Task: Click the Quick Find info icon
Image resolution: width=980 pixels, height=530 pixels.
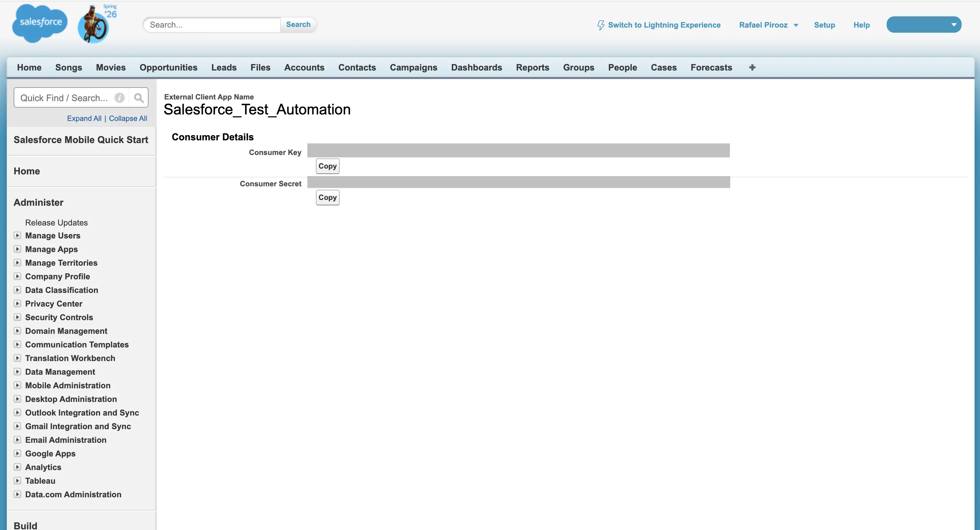Action: (x=120, y=98)
